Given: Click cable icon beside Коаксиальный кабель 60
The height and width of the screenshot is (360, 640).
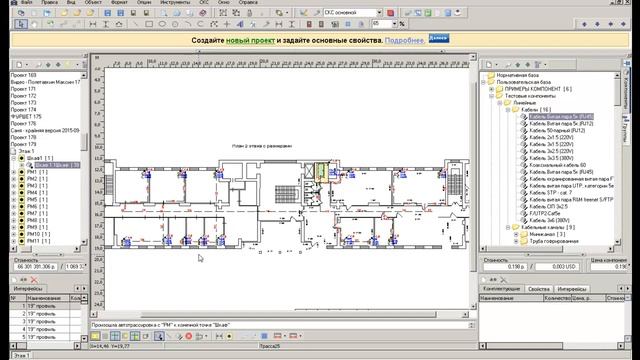Looking at the screenshot, I should tap(524, 165).
